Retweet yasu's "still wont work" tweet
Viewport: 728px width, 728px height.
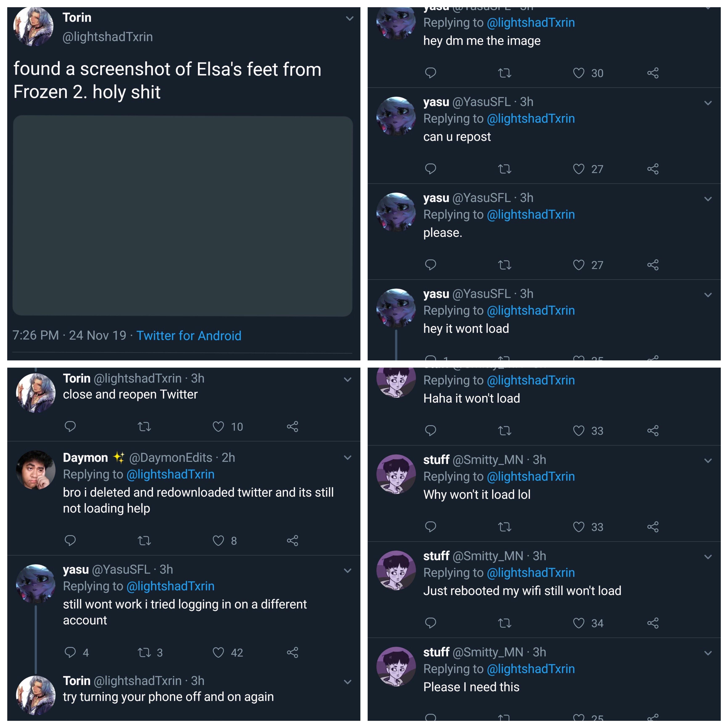coord(144,652)
